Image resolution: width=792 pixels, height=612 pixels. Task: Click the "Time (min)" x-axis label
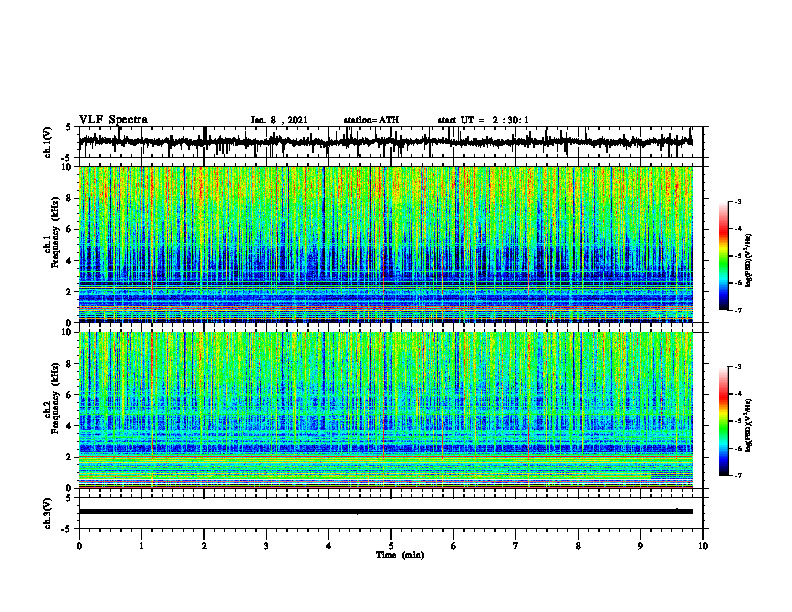(x=400, y=555)
